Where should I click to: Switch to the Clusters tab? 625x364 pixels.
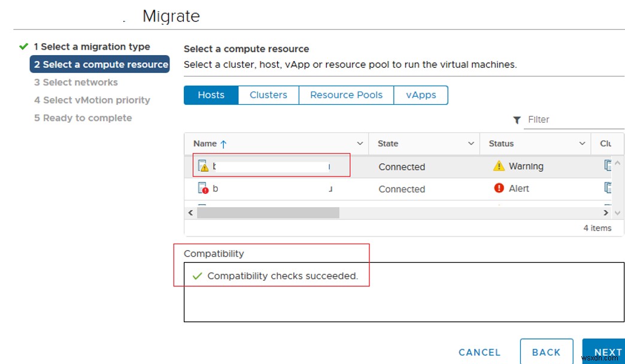(268, 95)
